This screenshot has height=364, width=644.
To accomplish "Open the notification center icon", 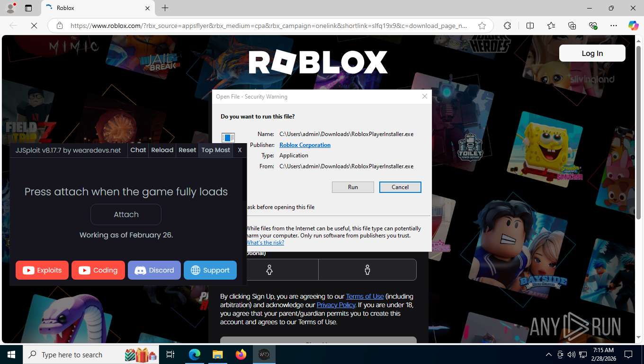I will click(x=628, y=355).
